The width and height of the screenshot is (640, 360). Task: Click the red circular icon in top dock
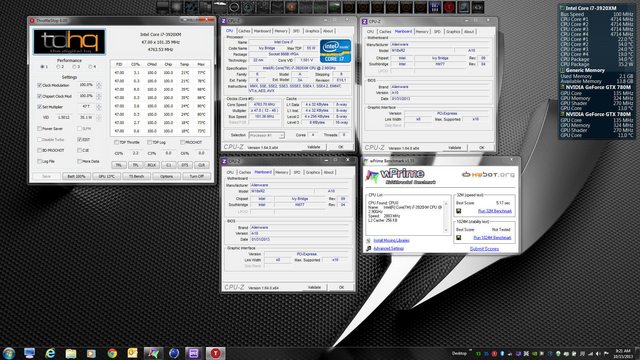pyautogui.click(x=449, y=7)
